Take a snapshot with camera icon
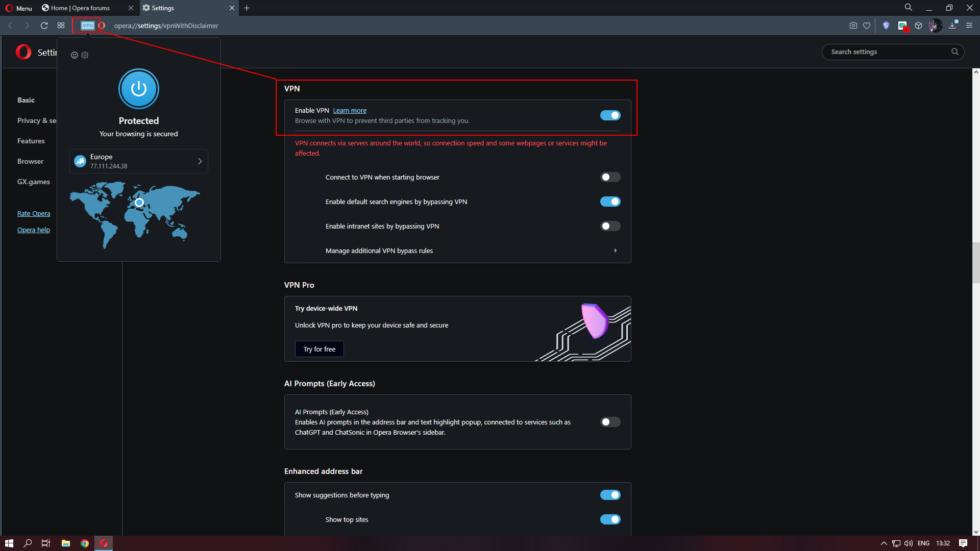Viewport: 980px width, 551px height. pos(853,26)
